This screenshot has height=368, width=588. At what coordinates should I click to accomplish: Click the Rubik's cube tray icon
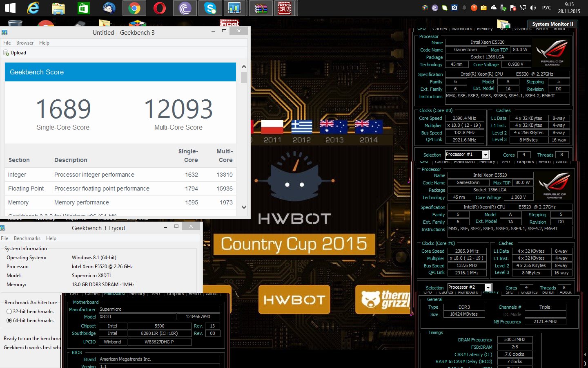[x=425, y=8]
